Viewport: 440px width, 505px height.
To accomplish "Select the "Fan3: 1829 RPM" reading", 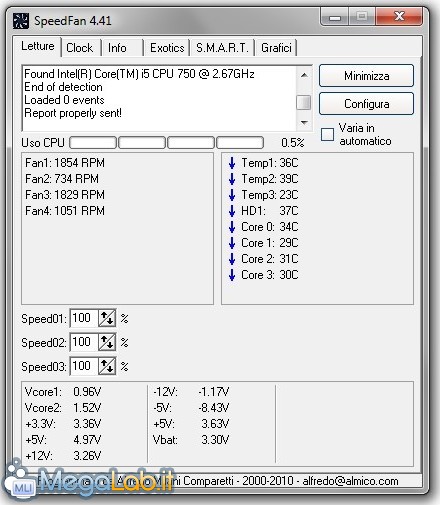I will click(65, 195).
